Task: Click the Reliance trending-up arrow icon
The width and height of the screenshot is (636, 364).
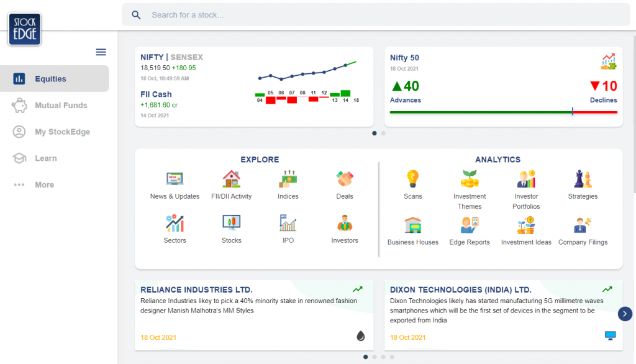Action: (357, 289)
